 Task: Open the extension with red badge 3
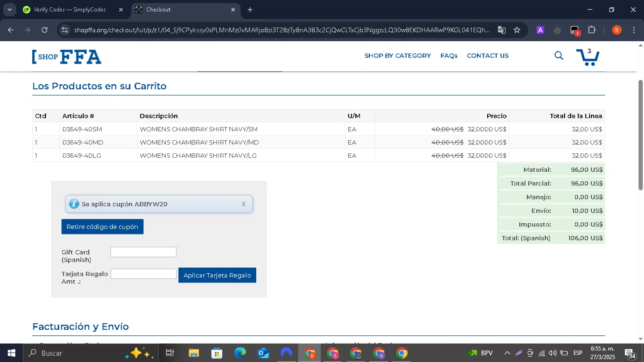[575, 30]
